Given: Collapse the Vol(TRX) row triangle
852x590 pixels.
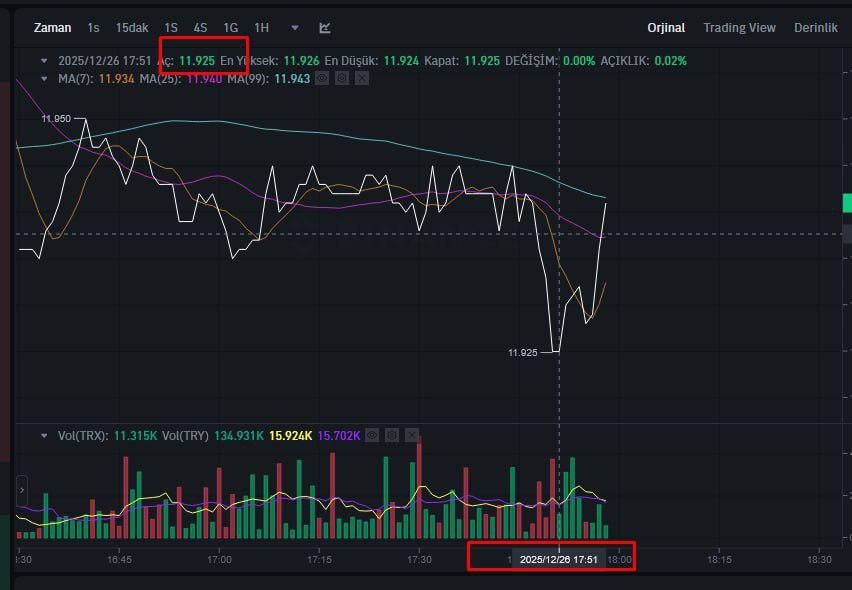Looking at the screenshot, I should (44, 436).
